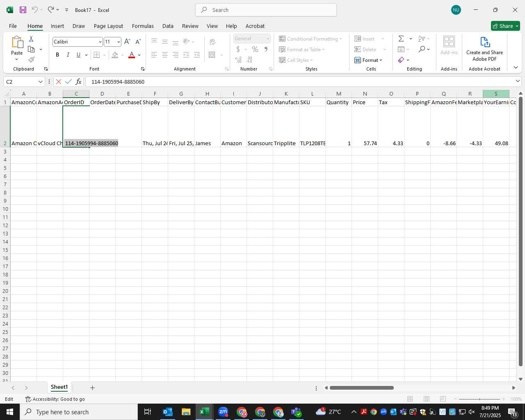Open the font name Calibri dropdown
Viewport: 525px width, 420px height.
(x=100, y=42)
